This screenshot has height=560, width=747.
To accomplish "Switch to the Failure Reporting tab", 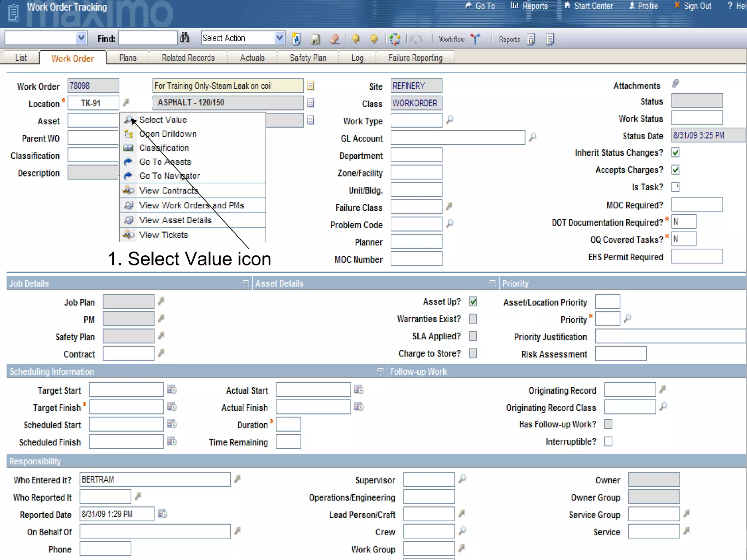I will pos(415,58).
